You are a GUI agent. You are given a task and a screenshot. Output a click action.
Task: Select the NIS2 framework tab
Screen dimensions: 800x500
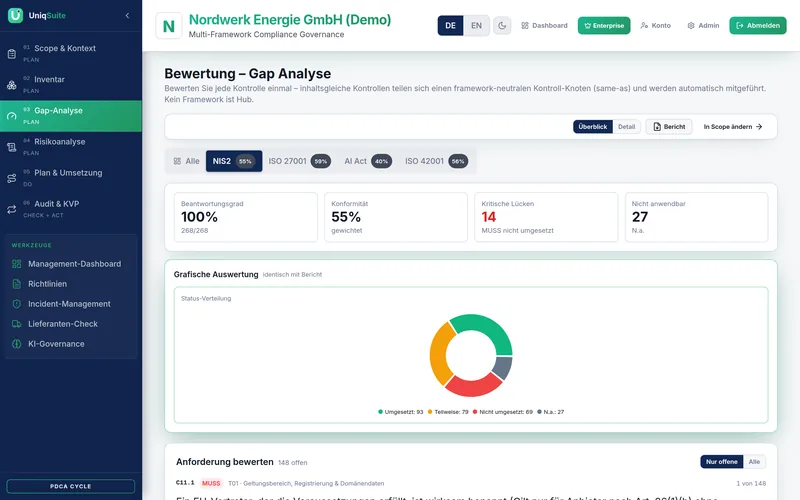[234, 161]
